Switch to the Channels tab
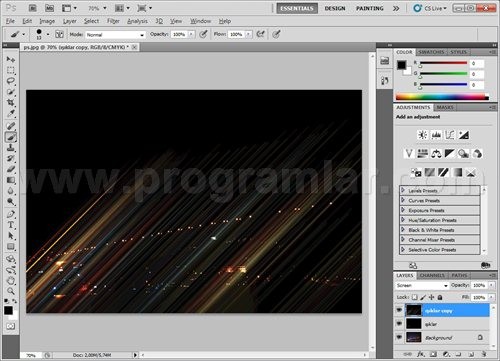 pyautogui.click(x=432, y=275)
